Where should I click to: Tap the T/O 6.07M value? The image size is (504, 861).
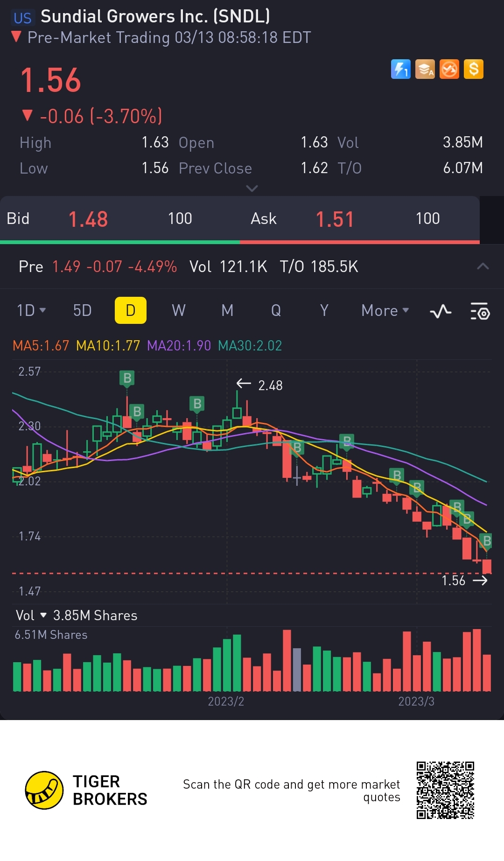pos(462,168)
